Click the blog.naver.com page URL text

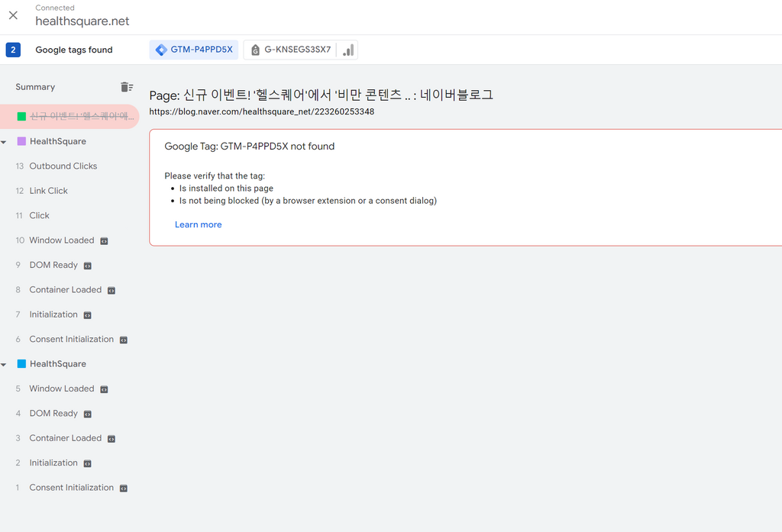(262, 111)
